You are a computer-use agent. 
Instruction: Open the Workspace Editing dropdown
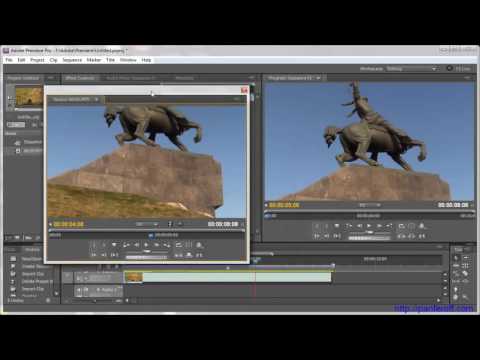pyautogui.click(x=412, y=69)
